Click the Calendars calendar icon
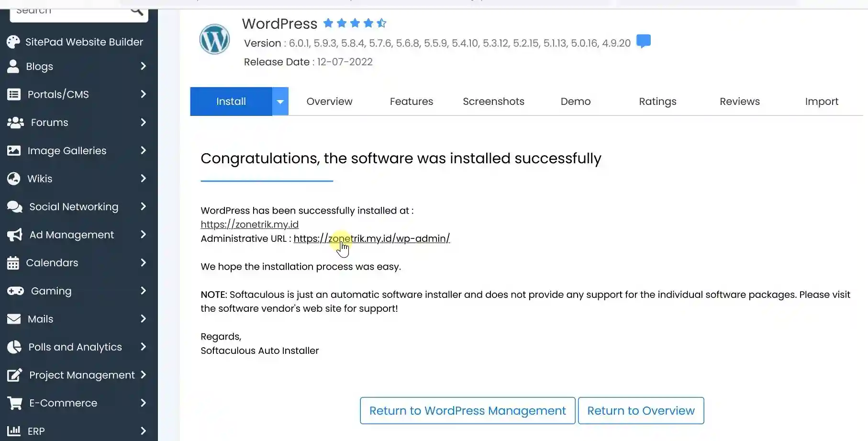Viewport: 868px width, 441px height. 13,263
